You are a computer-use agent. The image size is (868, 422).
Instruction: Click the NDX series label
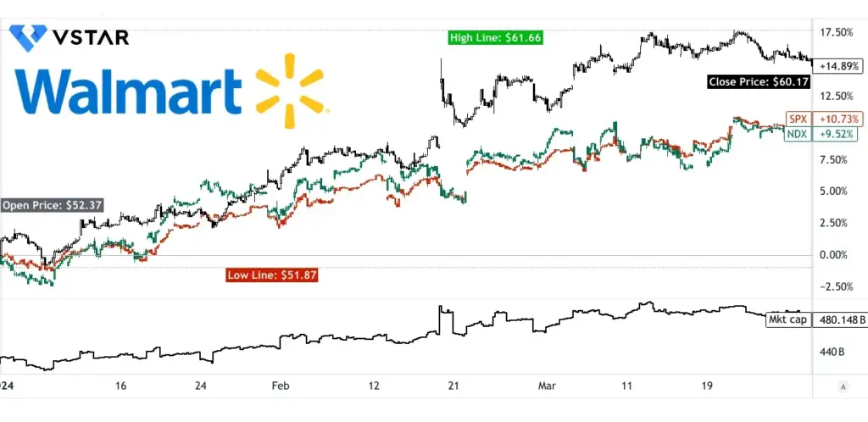point(797,134)
